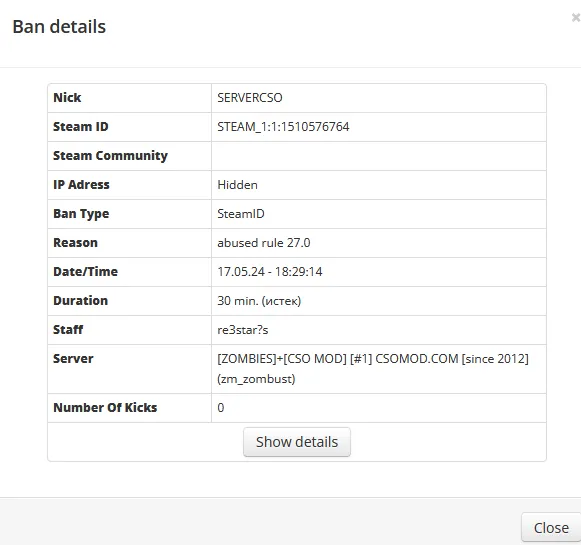Image resolution: width=581 pixels, height=545 pixels.
Task: Click the Server row label
Action: 73,359
